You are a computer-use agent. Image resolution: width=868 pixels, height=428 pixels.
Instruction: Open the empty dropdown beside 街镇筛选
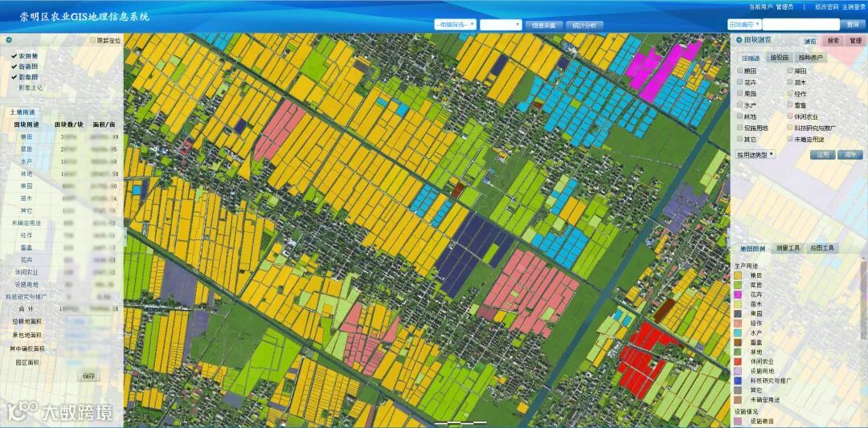click(501, 25)
